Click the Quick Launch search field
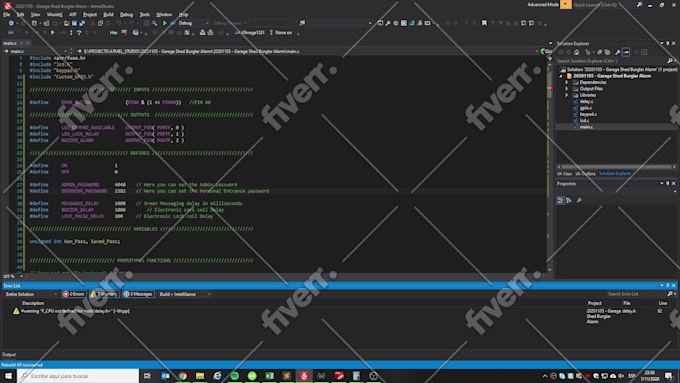 coord(603,5)
